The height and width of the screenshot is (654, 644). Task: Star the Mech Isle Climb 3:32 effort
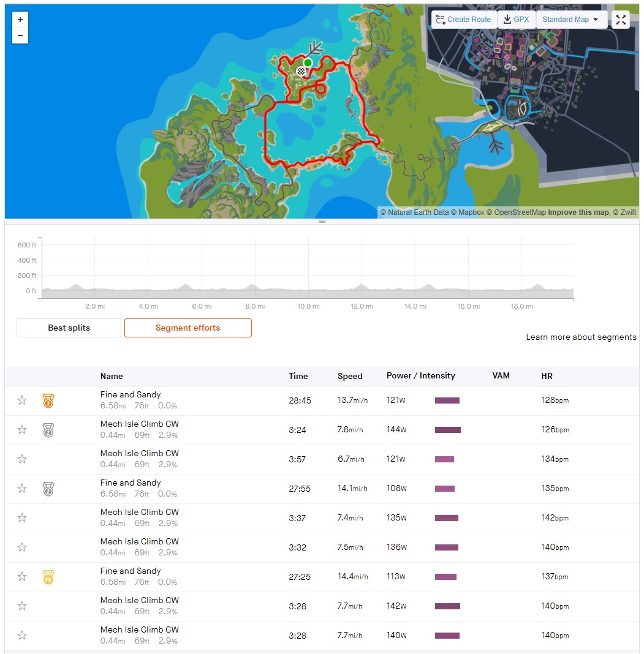click(22, 547)
